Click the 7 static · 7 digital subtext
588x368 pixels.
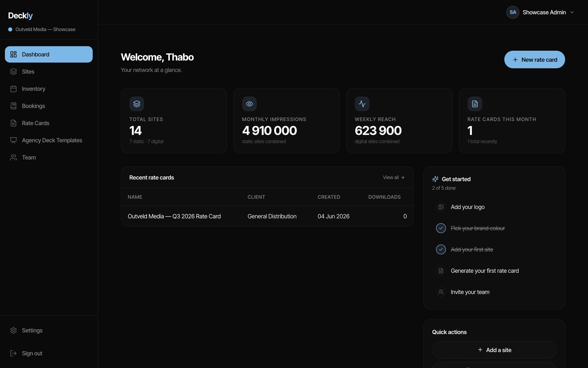[x=146, y=141]
